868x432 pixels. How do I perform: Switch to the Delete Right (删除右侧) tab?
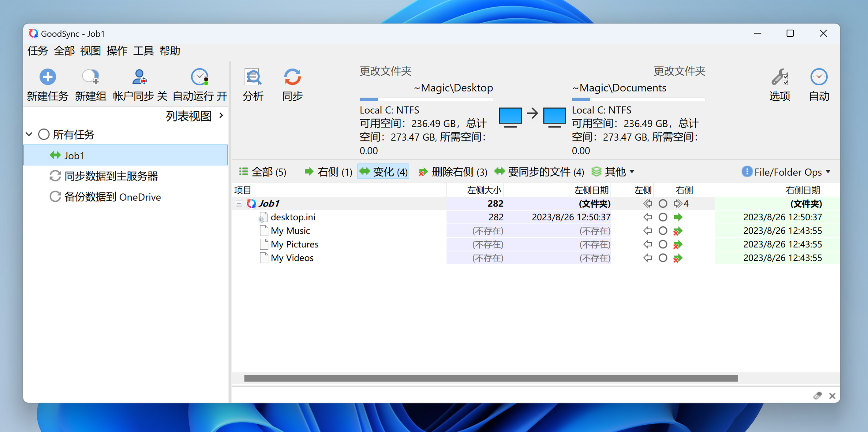453,172
